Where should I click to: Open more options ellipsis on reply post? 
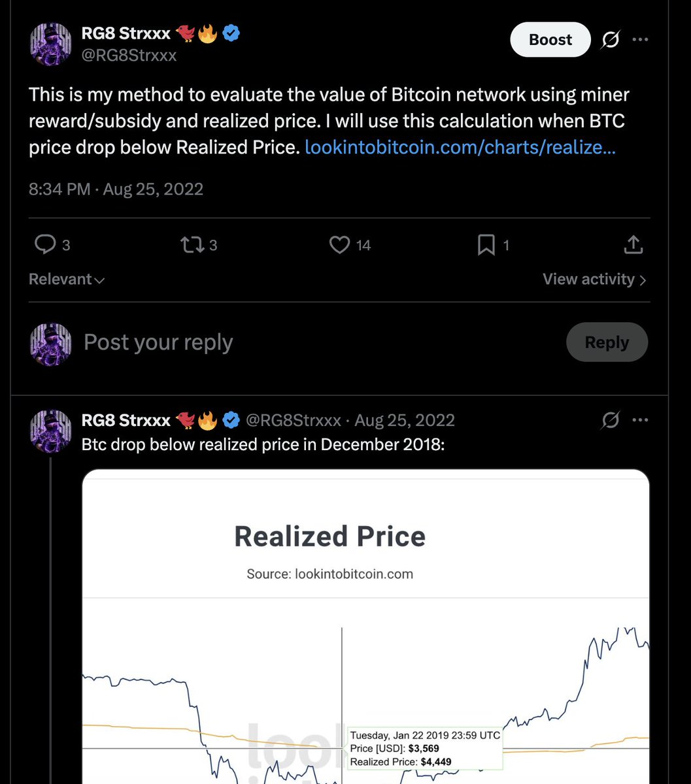(x=641, y=420)
